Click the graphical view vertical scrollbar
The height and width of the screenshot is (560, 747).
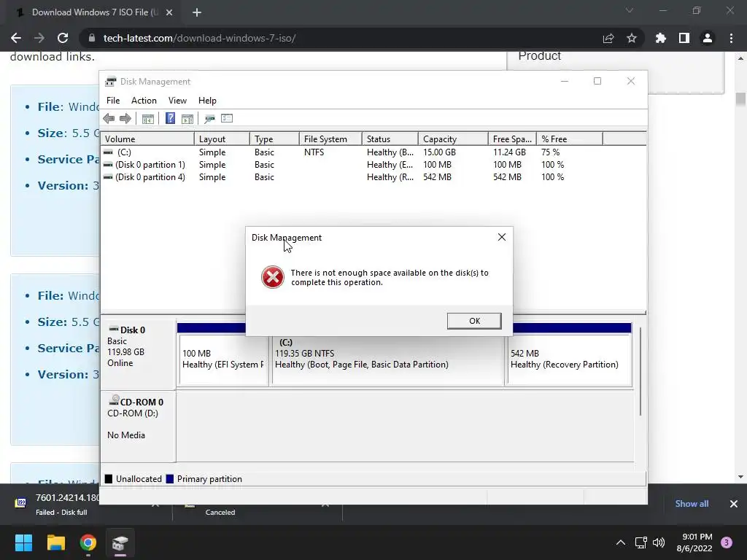pyautogui.click(x=640, y=371)
